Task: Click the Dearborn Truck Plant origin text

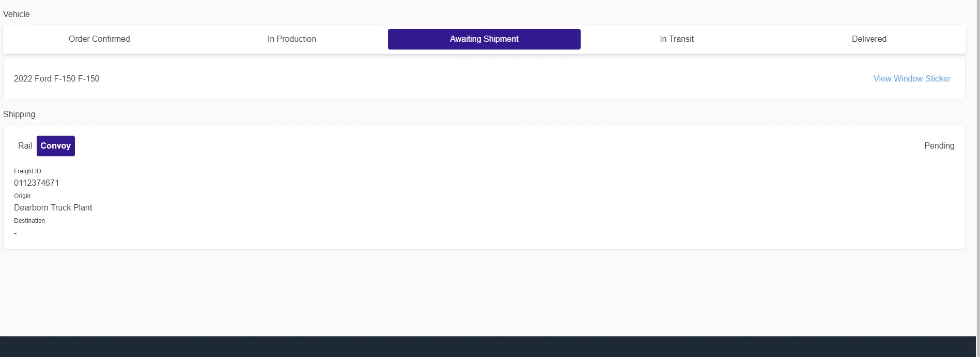Action: pyautogui.click(x=53, y=207)
